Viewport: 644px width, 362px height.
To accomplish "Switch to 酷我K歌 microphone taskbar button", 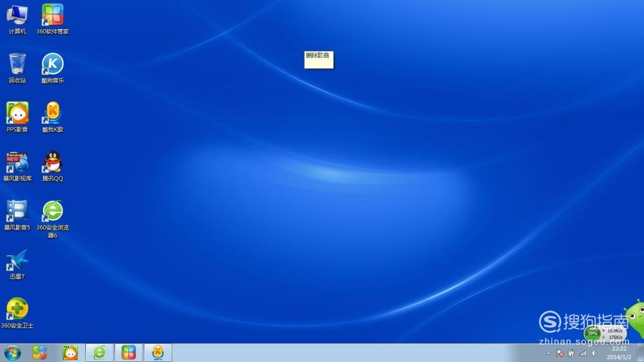I will 157,353.
